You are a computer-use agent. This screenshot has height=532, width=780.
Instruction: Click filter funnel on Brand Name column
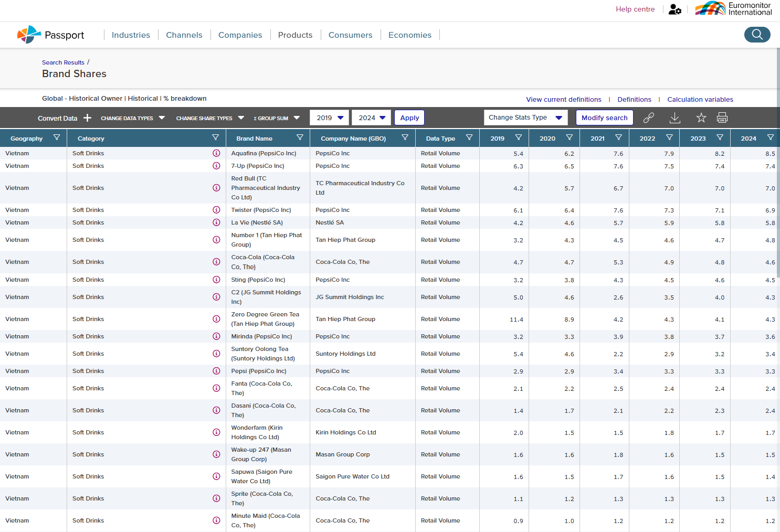[300, 137]
